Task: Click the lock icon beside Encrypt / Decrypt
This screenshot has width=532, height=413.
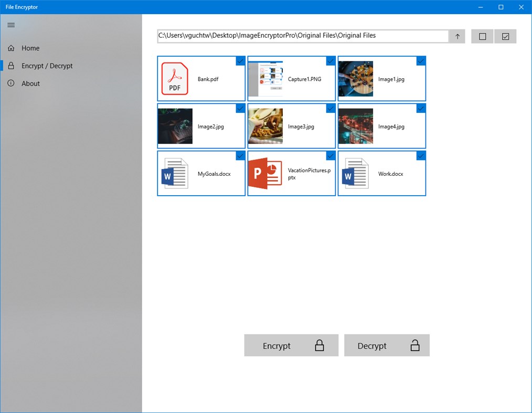Action: coord(10,66)
